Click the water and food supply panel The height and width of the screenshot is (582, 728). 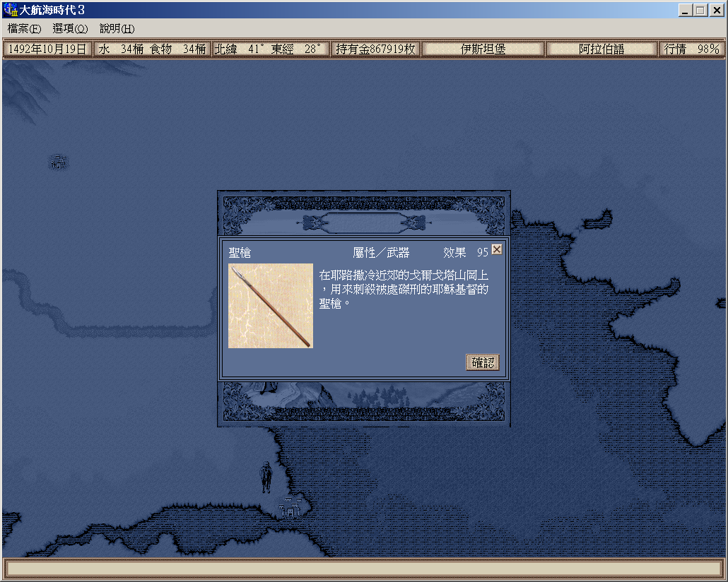tap(153, 49)
